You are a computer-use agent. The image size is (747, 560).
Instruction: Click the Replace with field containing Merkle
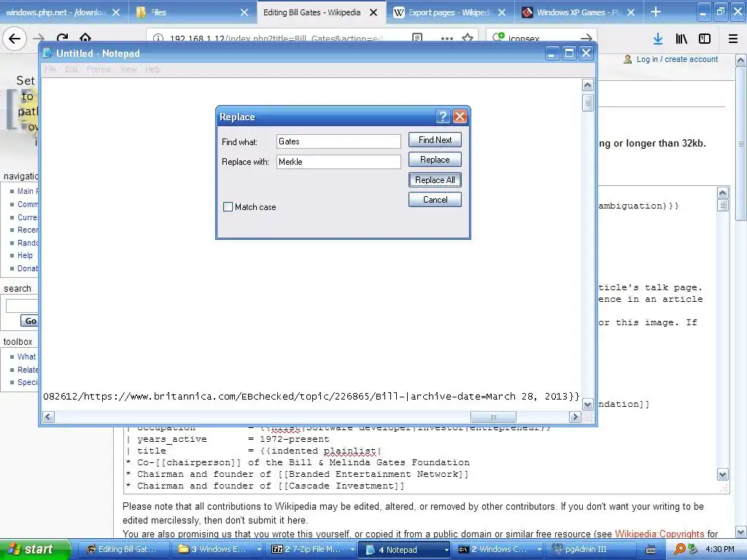[338, 162]
